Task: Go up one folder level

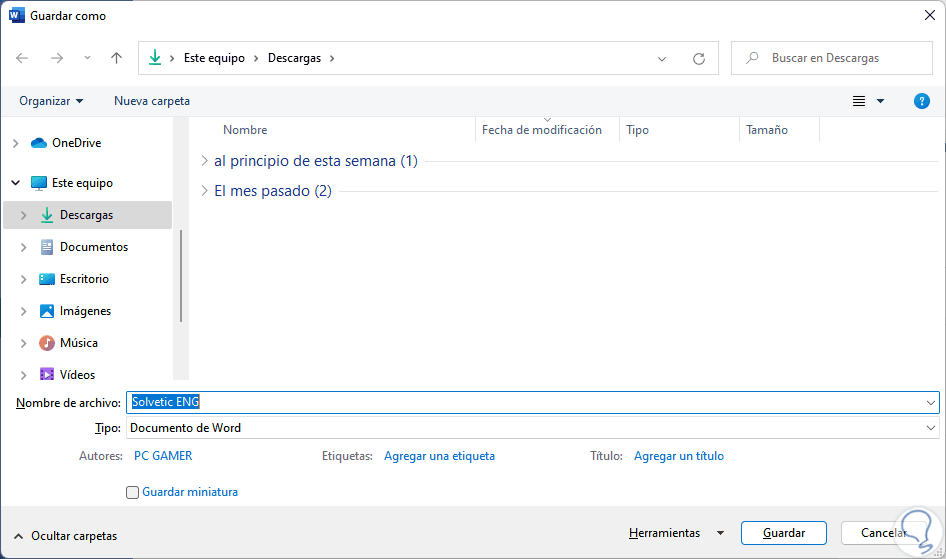Action: tap(116, 58)
